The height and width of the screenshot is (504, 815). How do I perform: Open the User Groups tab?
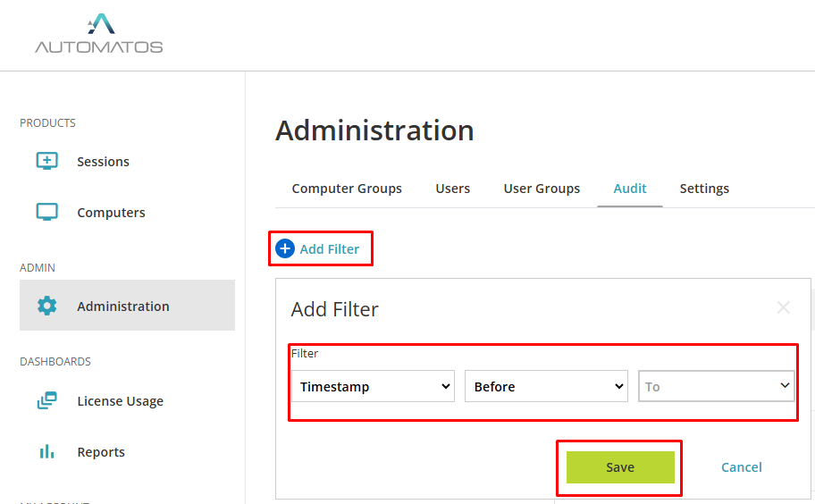(542, 189)
